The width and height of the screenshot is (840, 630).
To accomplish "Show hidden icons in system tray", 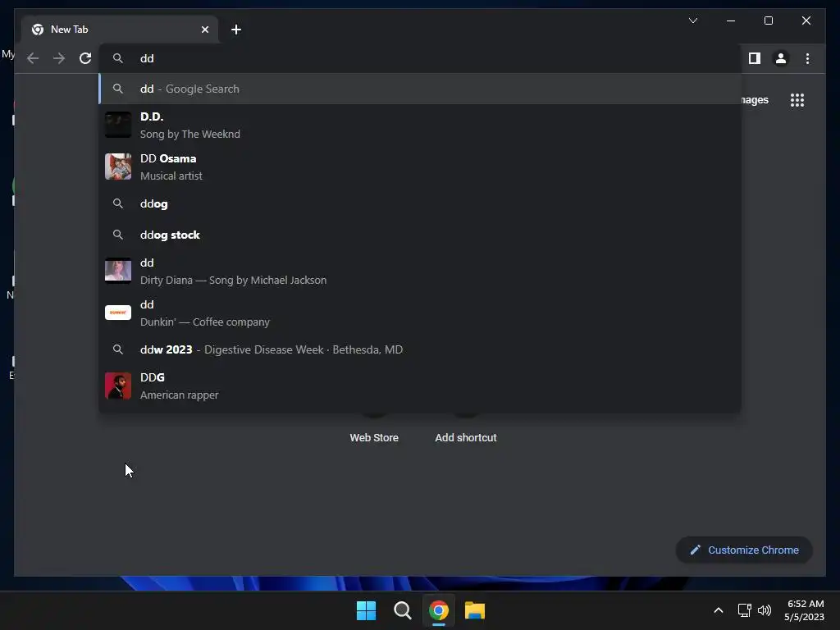I will [x=719, y=610].
